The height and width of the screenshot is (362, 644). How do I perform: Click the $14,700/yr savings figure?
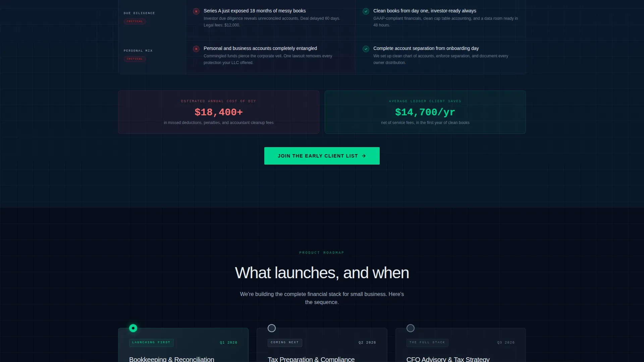[425, 112]
